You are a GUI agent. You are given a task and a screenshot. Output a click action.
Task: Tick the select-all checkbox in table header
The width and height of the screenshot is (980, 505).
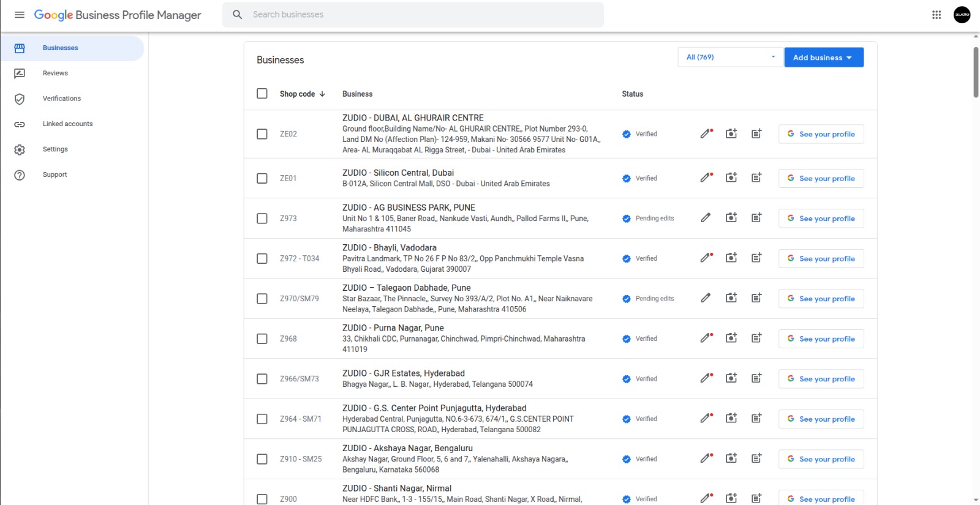[262, 94]
